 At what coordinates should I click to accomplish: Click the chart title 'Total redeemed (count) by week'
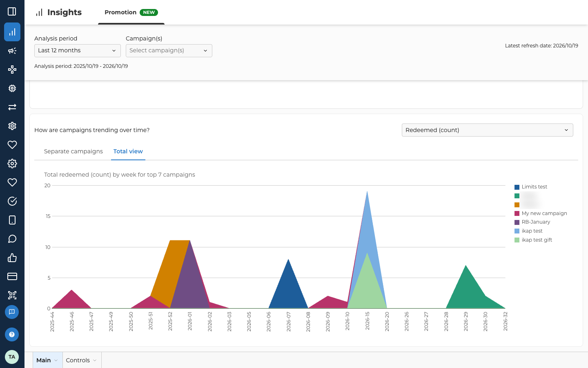click(x=120, y=175)
